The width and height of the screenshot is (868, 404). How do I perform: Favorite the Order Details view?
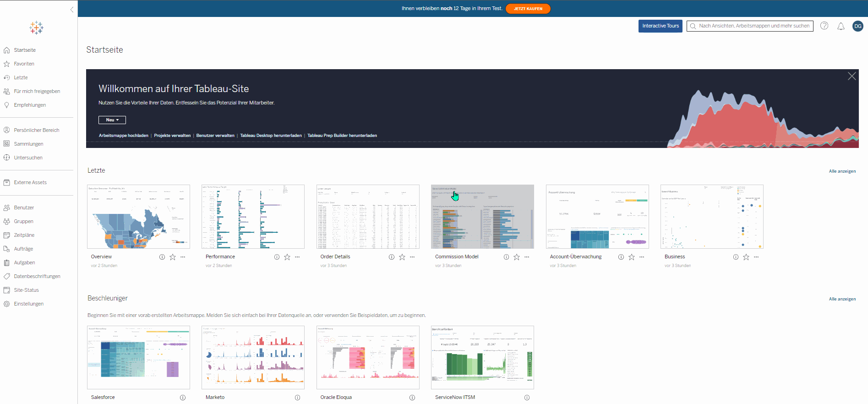tap(402, 257)
